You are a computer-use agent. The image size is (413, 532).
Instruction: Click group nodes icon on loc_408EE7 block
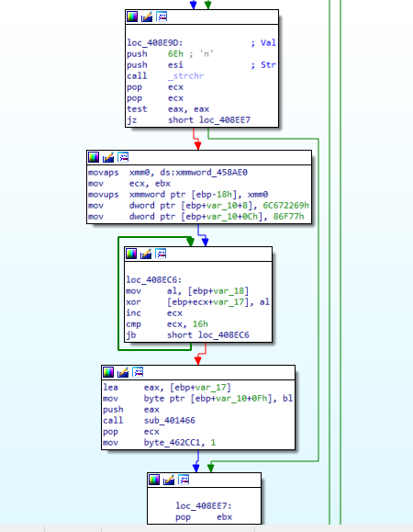tap(184, 480)
